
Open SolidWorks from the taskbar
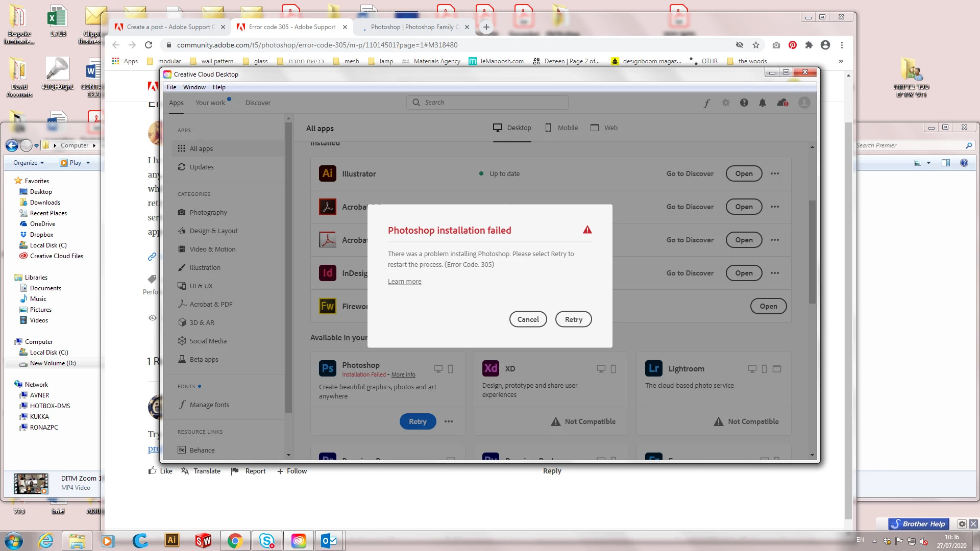(203, 540)
